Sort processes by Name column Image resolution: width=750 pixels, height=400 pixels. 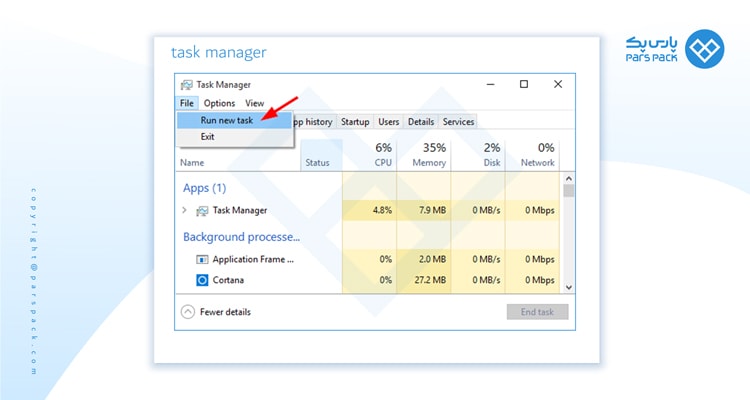pyautogui.click(x=238, y=163)
